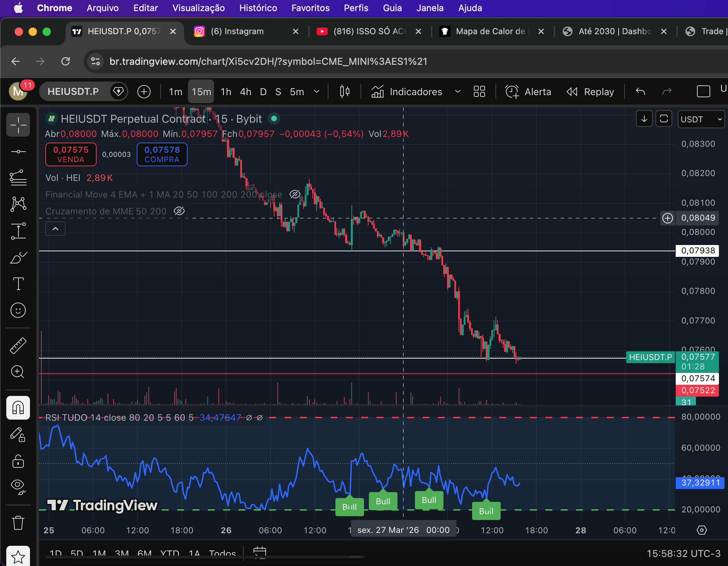Expand the timeframe interval dropdown chevron
This screenshot has height=566, width=728.
point(317,92)
